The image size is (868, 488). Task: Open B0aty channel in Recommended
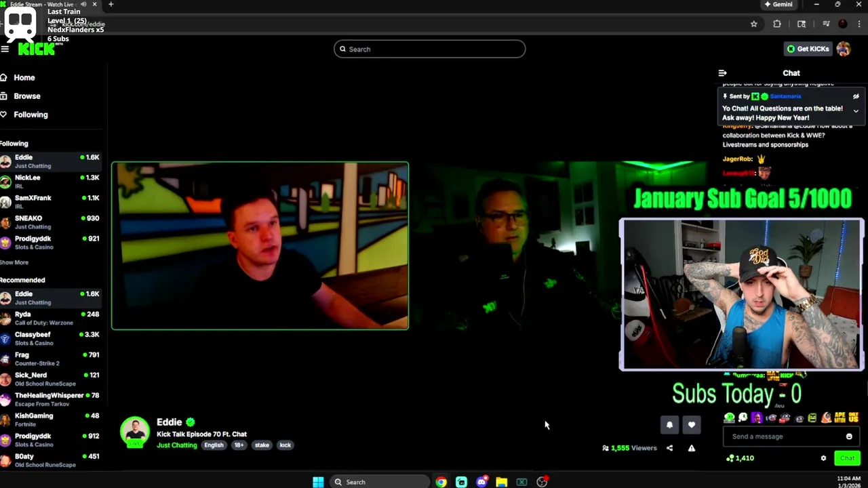(x=51, y=460)
